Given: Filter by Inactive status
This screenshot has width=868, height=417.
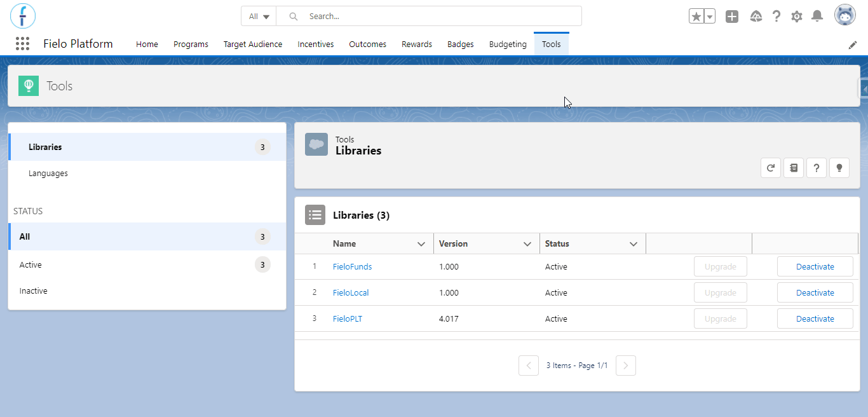Looking at the screenshot, I should [x=147, y=291].
